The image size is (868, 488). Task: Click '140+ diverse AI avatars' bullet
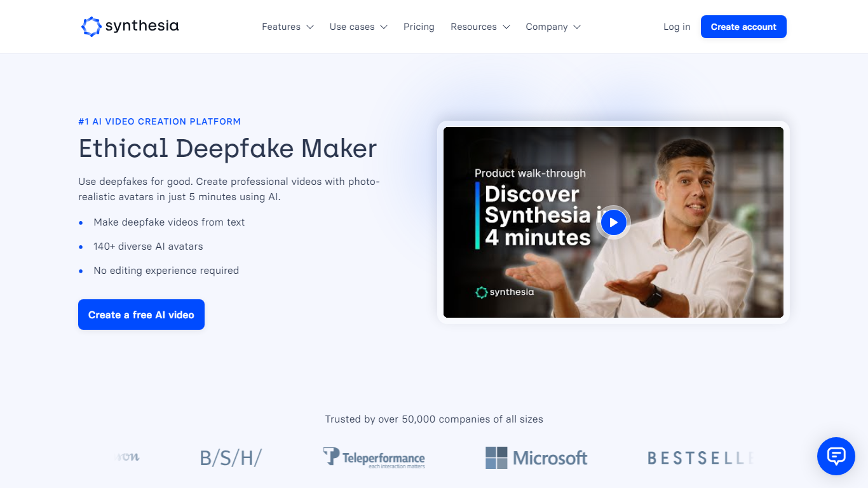[x=148, y=247]
